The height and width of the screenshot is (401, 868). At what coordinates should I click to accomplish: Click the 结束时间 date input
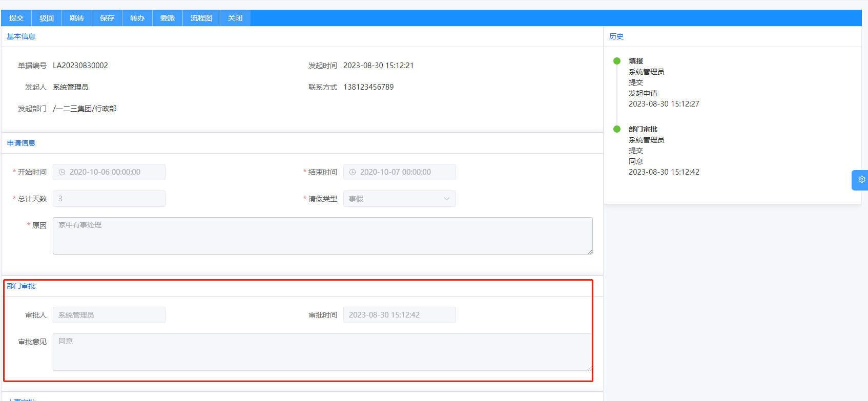click(x=400, y=172)
